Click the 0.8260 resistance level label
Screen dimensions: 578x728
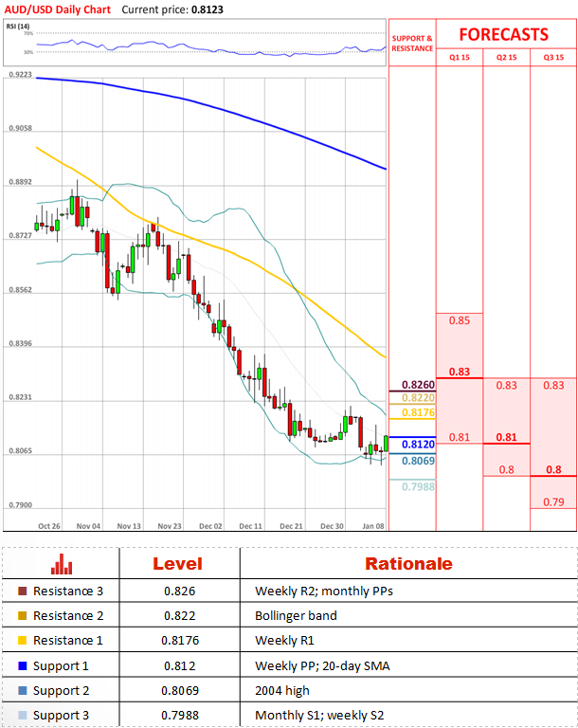(x=418, y=385)
